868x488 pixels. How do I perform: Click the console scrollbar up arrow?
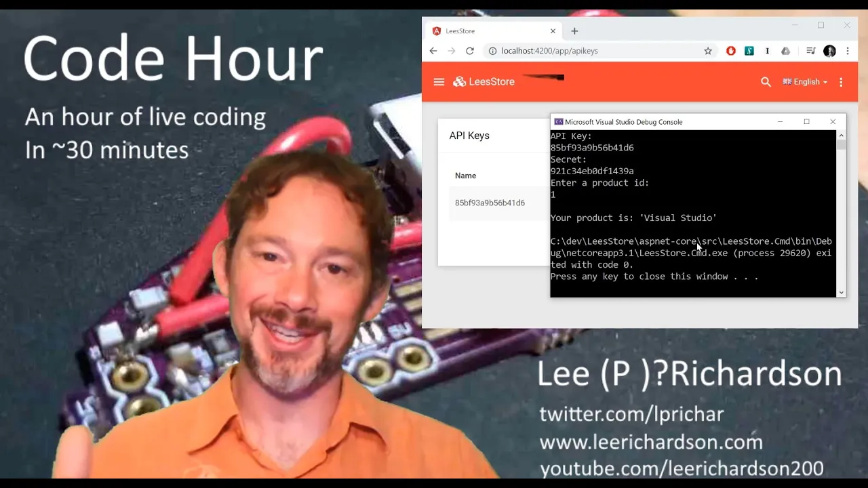point(841,135)
